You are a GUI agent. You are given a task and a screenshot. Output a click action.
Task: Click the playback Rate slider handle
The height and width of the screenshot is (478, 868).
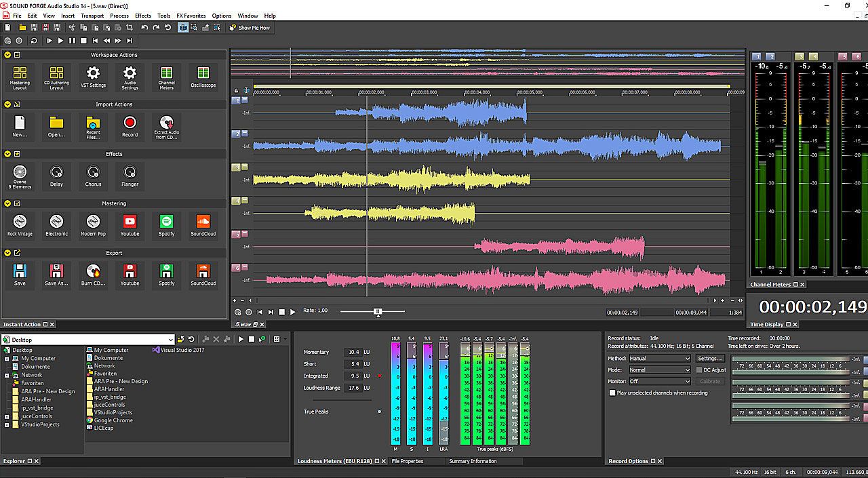378,311
